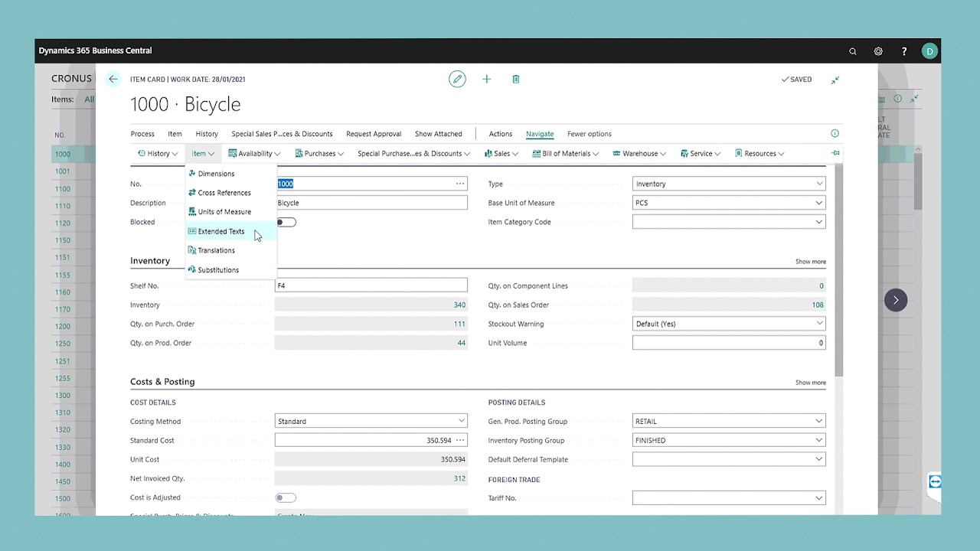Click the edit pencil icon
The width and height of the screenshot is (980, 551).
tap(457, 79)
